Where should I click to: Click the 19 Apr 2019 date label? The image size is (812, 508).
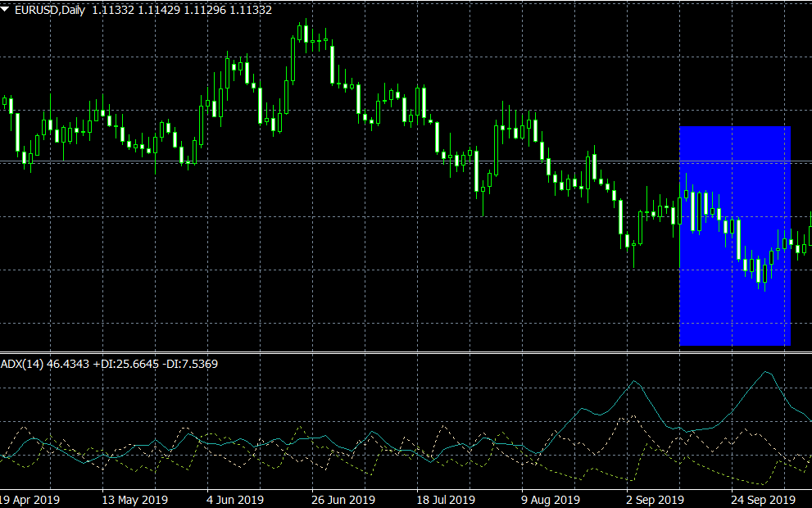32,499
